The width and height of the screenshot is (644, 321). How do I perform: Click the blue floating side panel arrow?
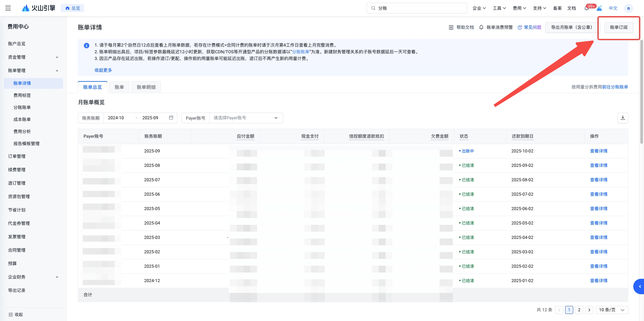click(x=639, y=286)
